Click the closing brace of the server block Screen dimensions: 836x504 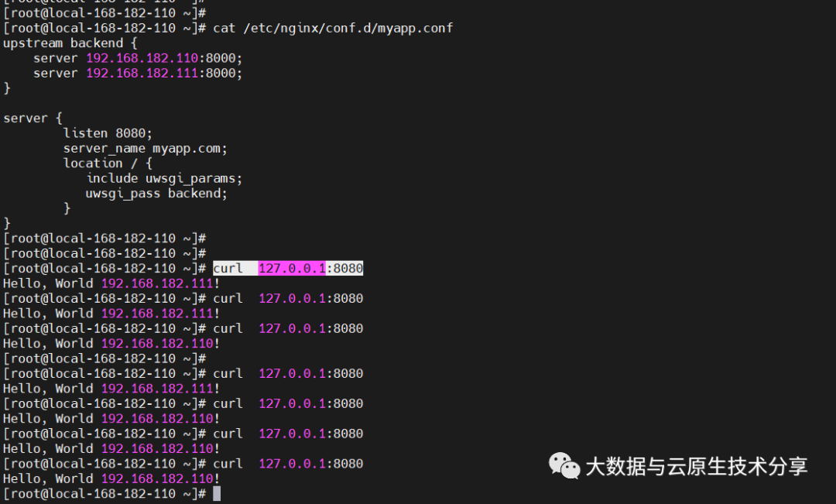click(x=6, y=223)
